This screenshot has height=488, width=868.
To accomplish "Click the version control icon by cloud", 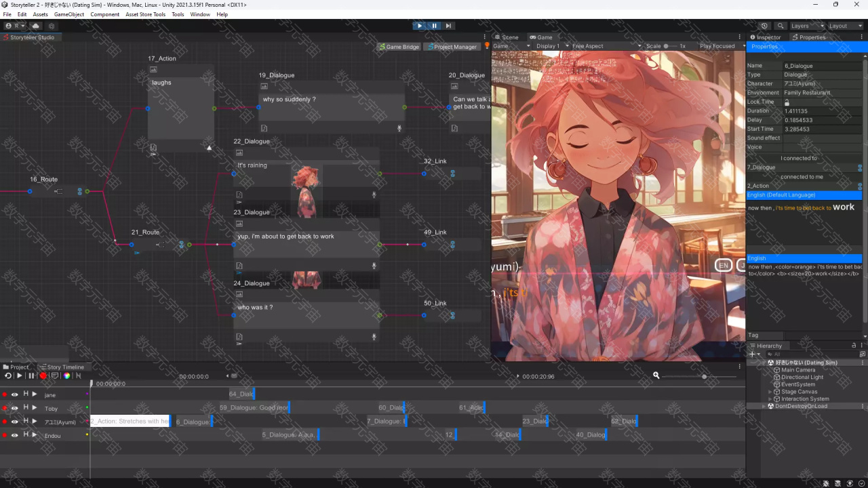I will pos(52,26).
